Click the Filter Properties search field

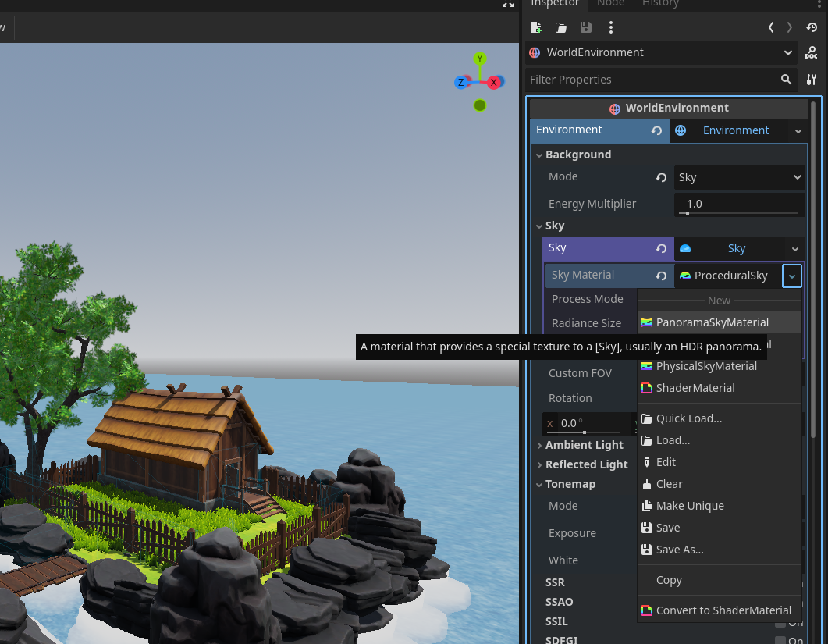[x=652, y=80]
